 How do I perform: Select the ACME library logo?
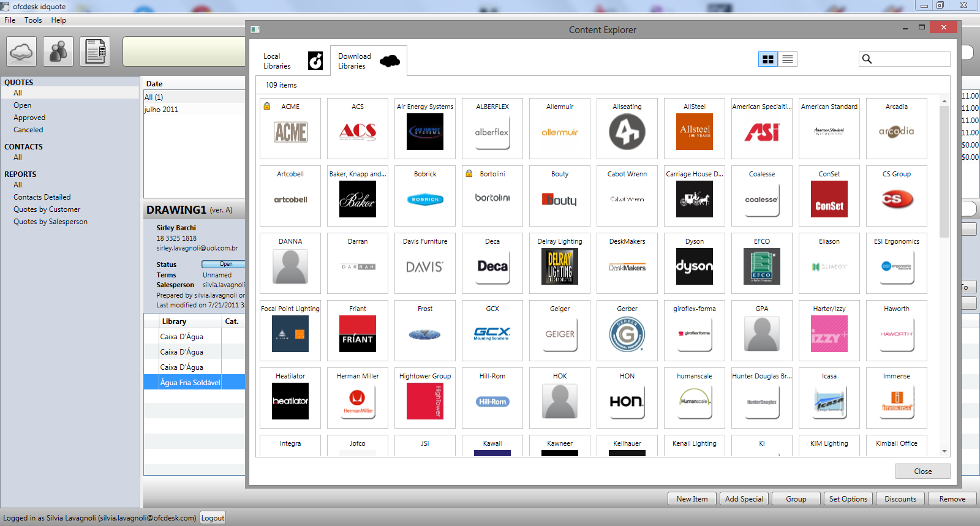(290, 132)
